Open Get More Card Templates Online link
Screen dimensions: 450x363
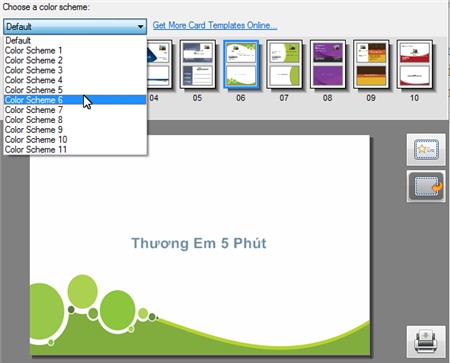tap(215, 25)
